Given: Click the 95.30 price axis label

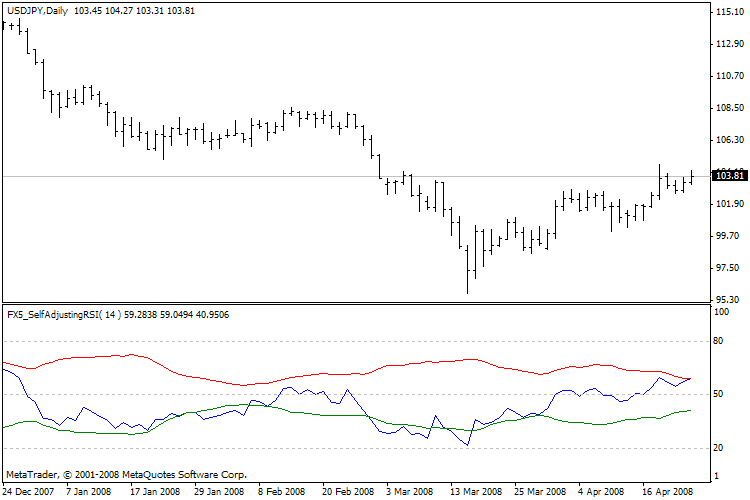Looking at the screenshot, I should pos(726,300).
